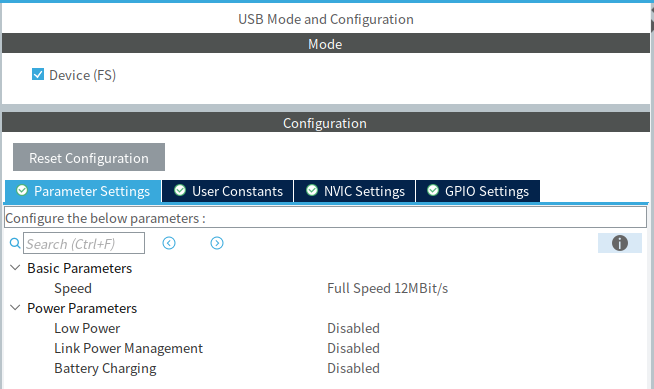Open the GPIO Settings tab

click(478, 191)
